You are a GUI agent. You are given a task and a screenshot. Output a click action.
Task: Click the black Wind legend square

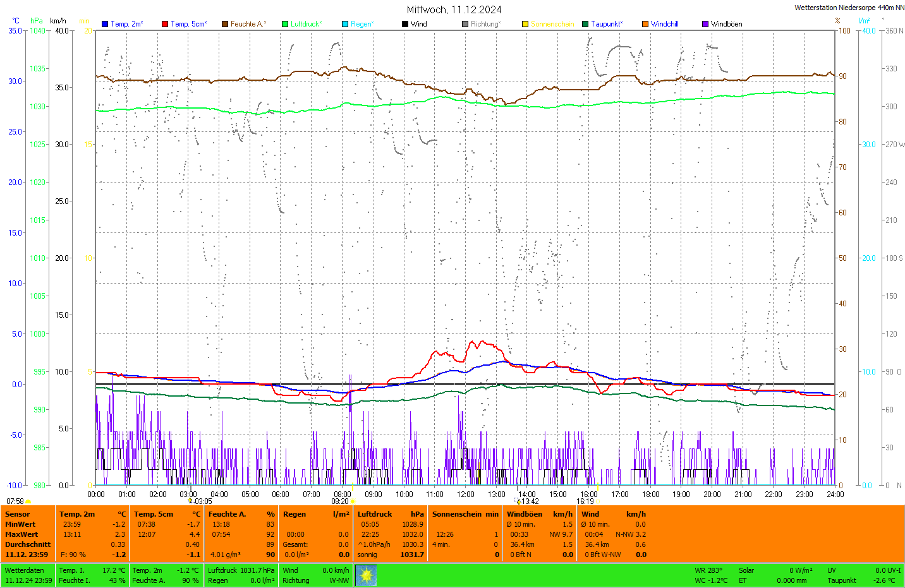click(405, 24)
